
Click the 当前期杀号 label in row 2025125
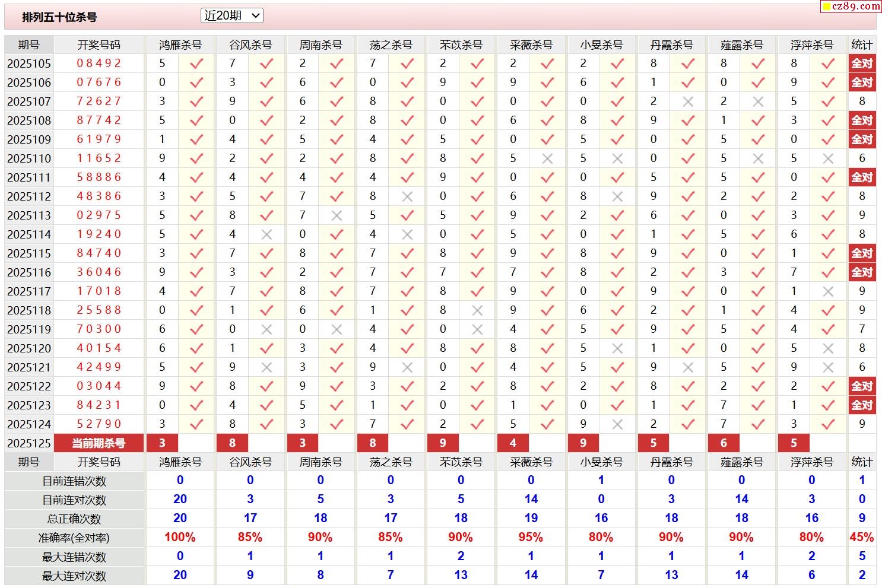[x=99, y=443]
